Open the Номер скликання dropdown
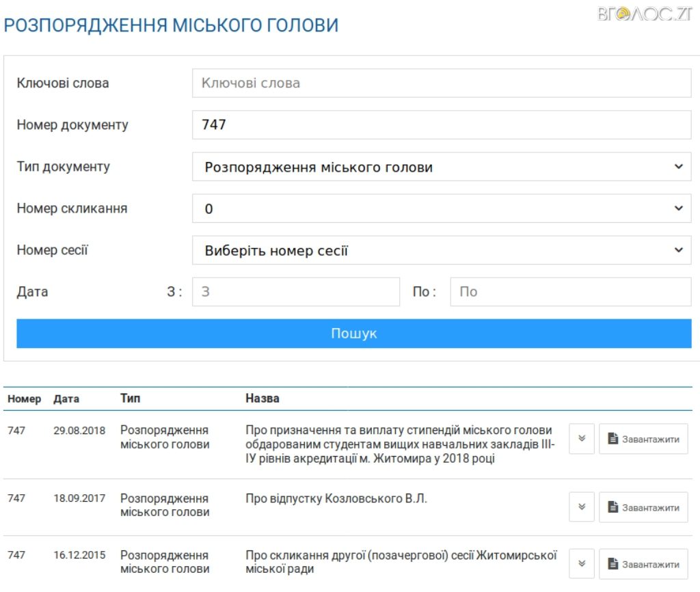The height and width of the screenshot is (592, 700). coord(441,208)
